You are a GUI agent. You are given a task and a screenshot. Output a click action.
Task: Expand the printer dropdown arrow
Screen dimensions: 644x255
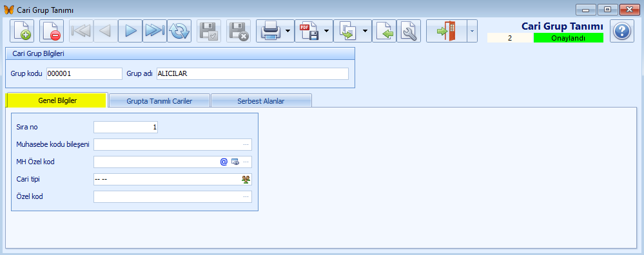288,31
